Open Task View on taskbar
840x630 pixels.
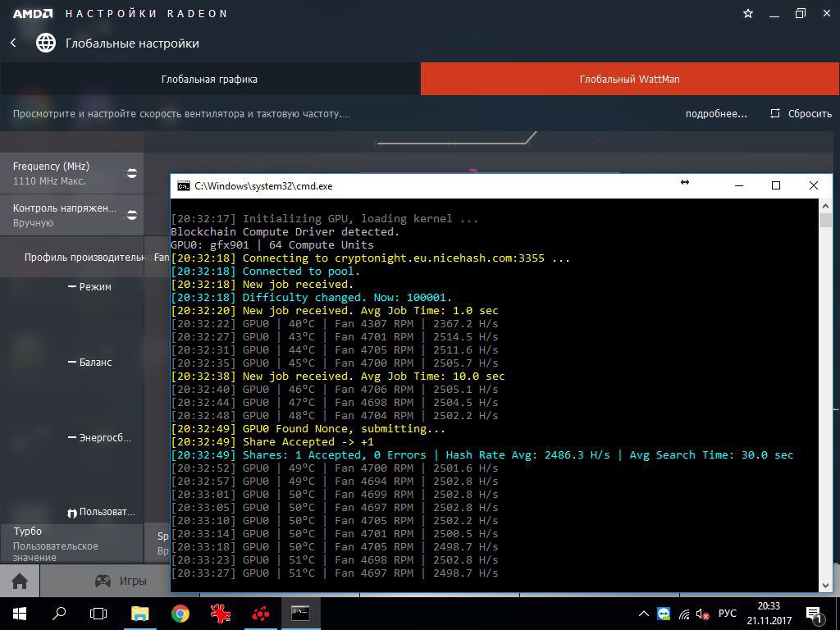pos(98,614)
